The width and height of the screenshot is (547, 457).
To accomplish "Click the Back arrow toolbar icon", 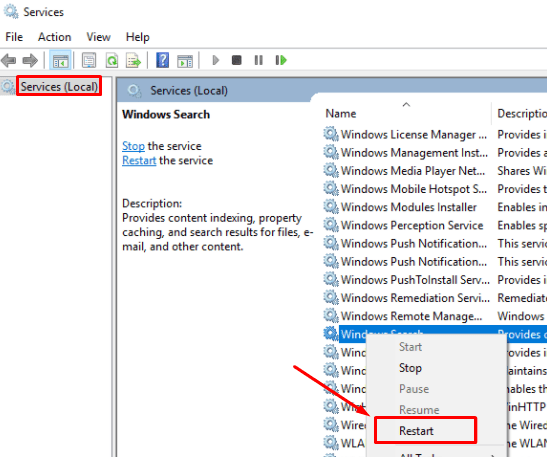I will [9, 60].
